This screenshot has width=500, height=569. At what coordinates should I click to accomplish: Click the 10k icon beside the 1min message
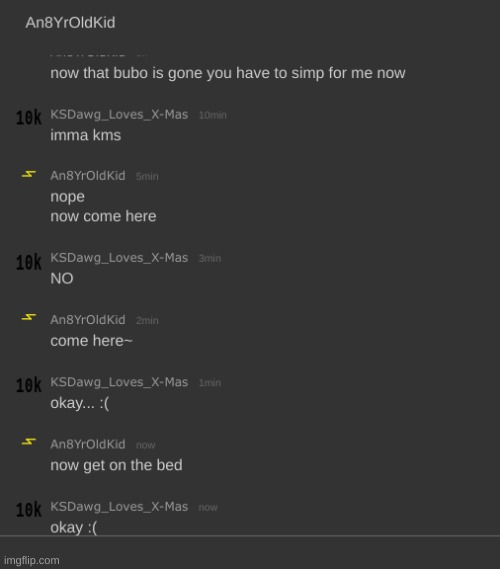pos(29,385)
